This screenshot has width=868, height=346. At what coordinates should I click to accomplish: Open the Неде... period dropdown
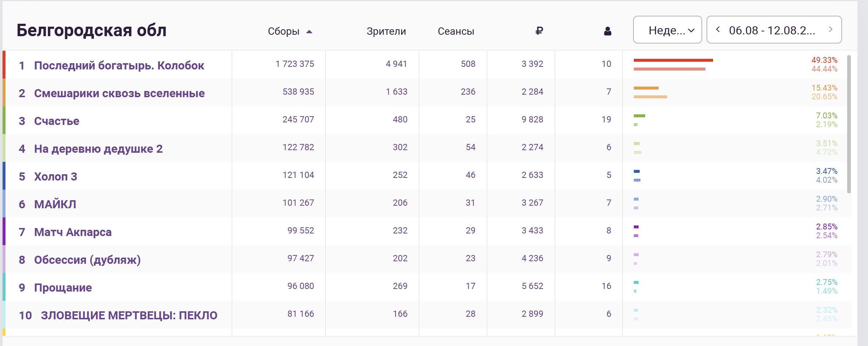point(667,30)
